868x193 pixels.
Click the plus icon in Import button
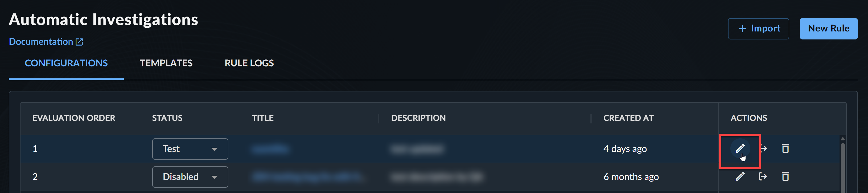742,29
